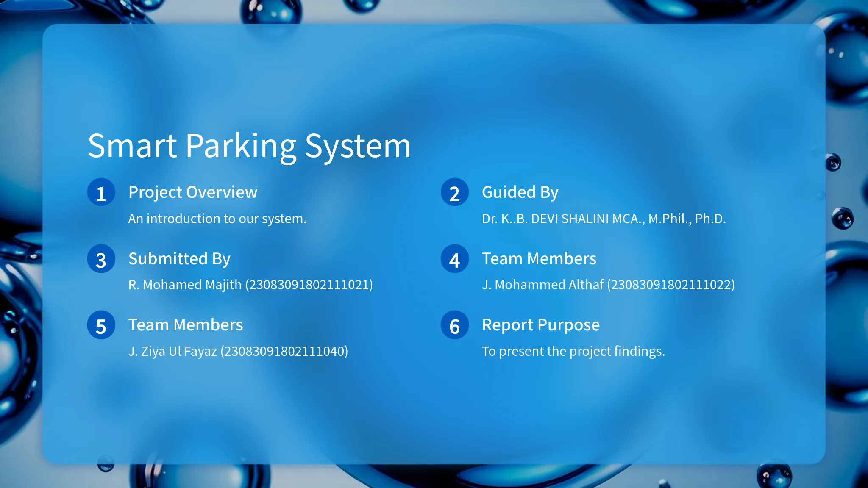Click 'To present the project findings.' text
The height and width of the screenshot is (488, 868).
(x=573, y=351)
